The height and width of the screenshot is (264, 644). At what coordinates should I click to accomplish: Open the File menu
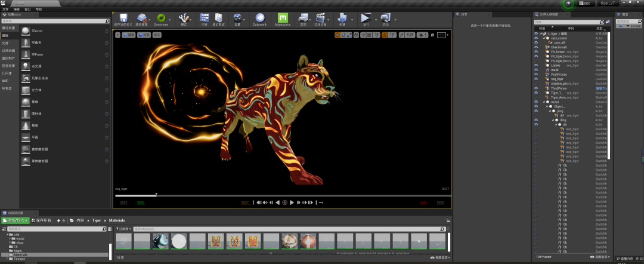click(5, 8)
